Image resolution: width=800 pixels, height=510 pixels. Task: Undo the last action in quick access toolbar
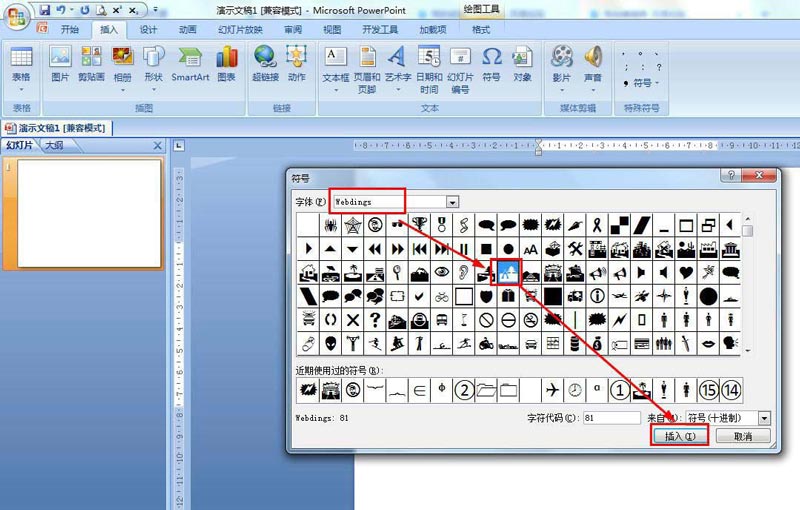click(61, 10)
